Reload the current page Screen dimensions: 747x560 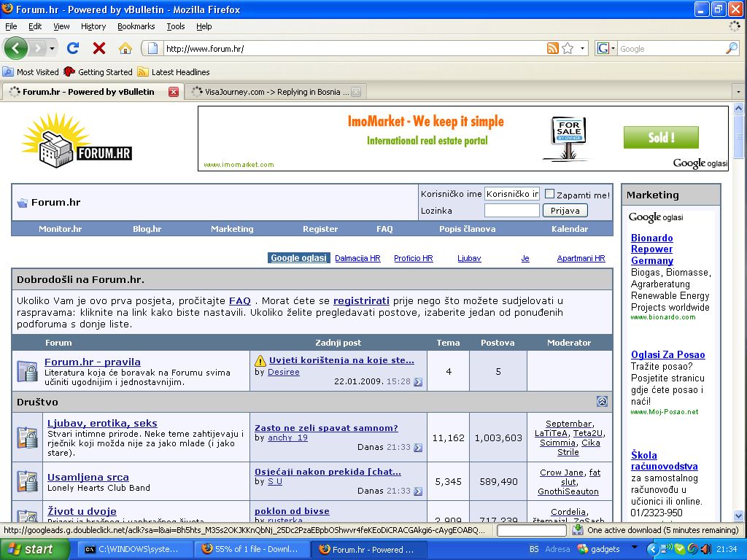[73, 48]
